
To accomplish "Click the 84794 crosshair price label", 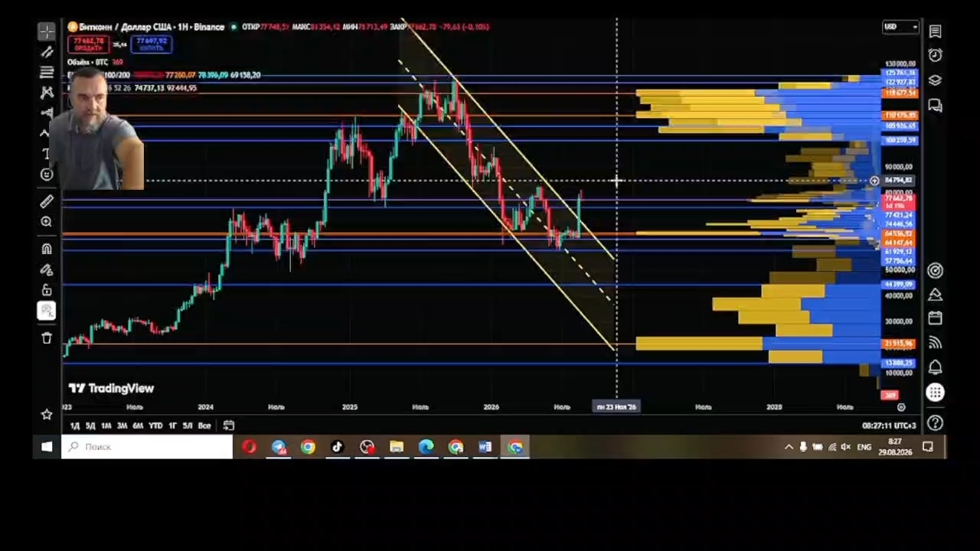I will pyautogui.click(x=899, y=181).
